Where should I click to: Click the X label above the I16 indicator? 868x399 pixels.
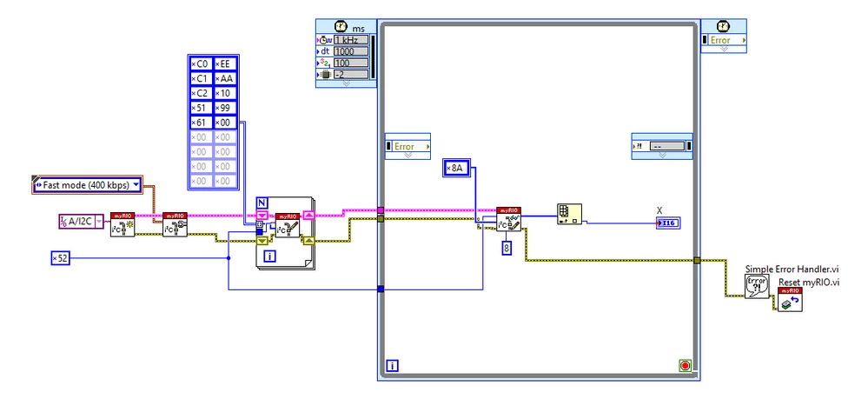point(659,210)
